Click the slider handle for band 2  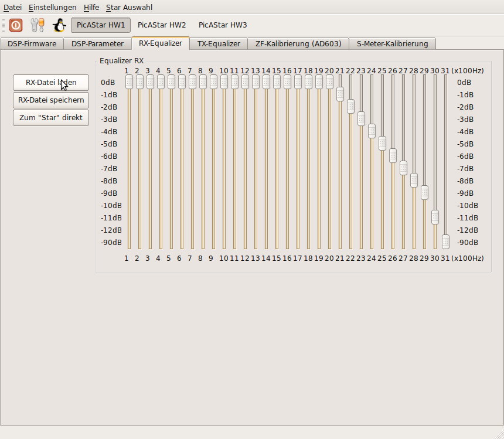click(139, 82)
